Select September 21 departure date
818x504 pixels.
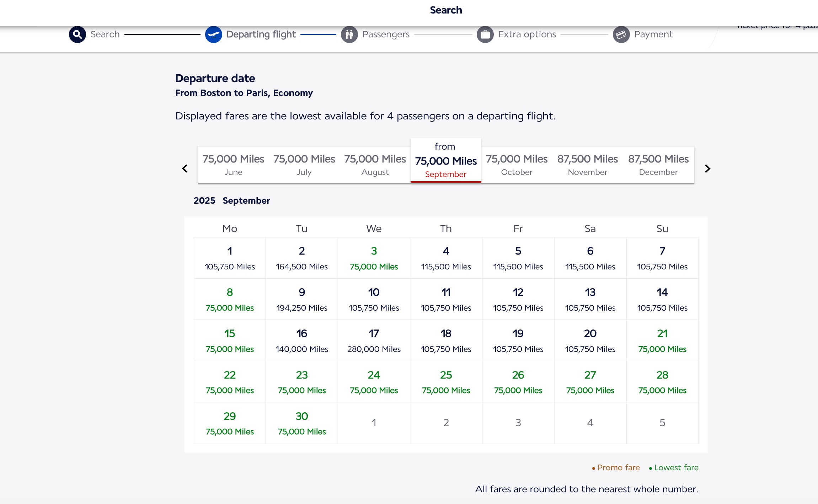tap(662, 341)
